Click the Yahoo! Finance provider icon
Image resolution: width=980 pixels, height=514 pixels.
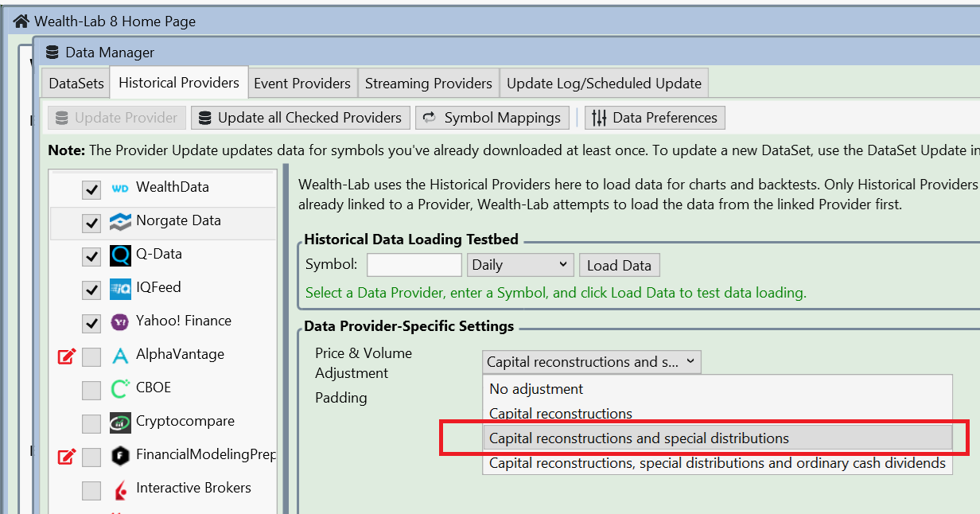[120, 322]
